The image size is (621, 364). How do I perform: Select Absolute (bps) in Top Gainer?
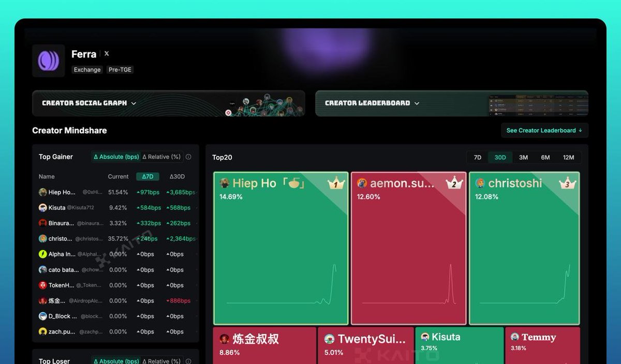[x=116, y=157]
